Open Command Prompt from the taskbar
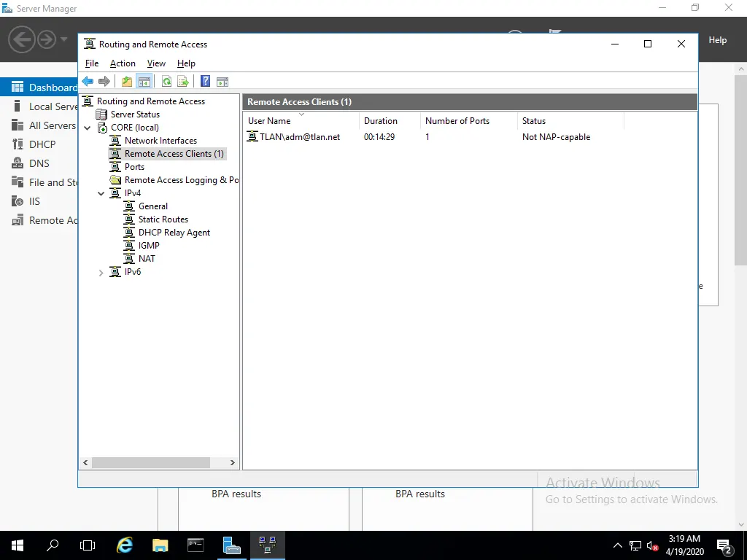Viewport: 747px width, 560px height. click(x=196, y=545)
